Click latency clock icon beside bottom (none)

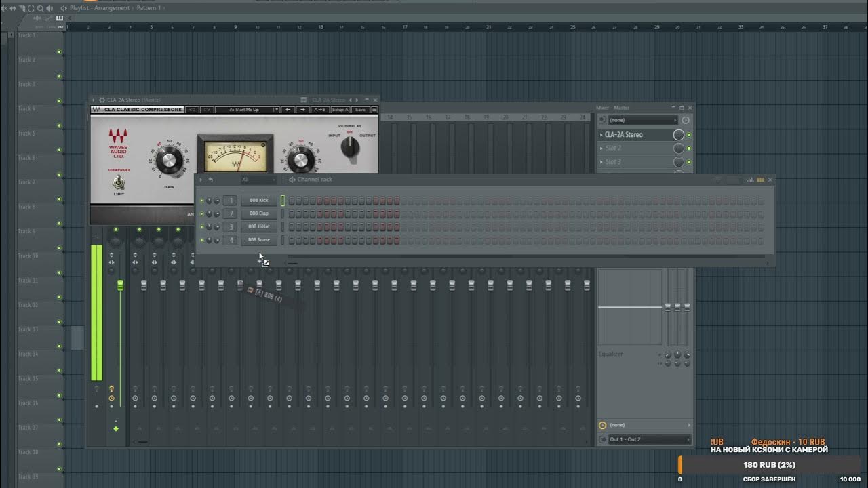click(x=602, y=425)
